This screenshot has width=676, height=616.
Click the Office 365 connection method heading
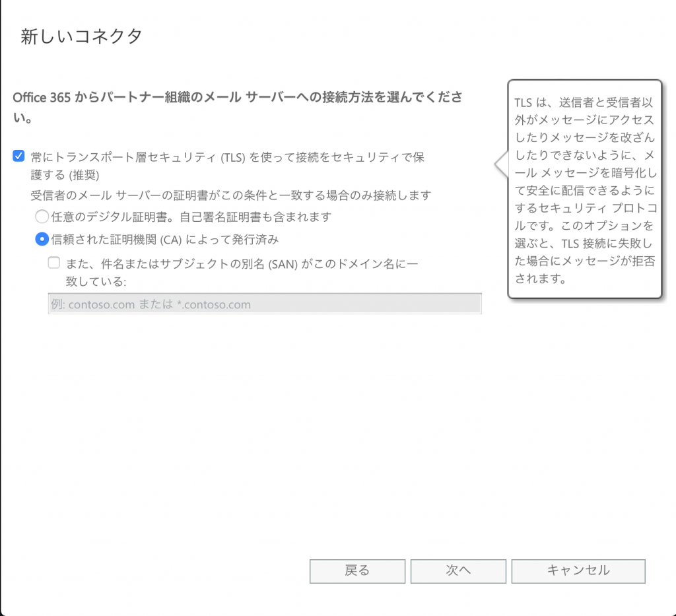pyautogui.click(x=238, y=107)
